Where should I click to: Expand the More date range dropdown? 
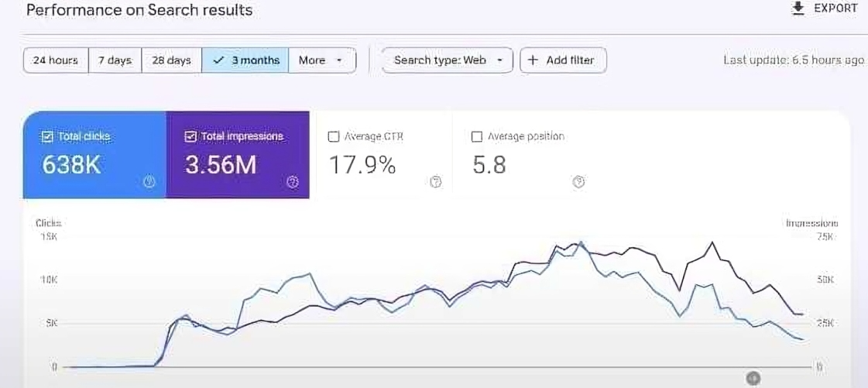321,60
